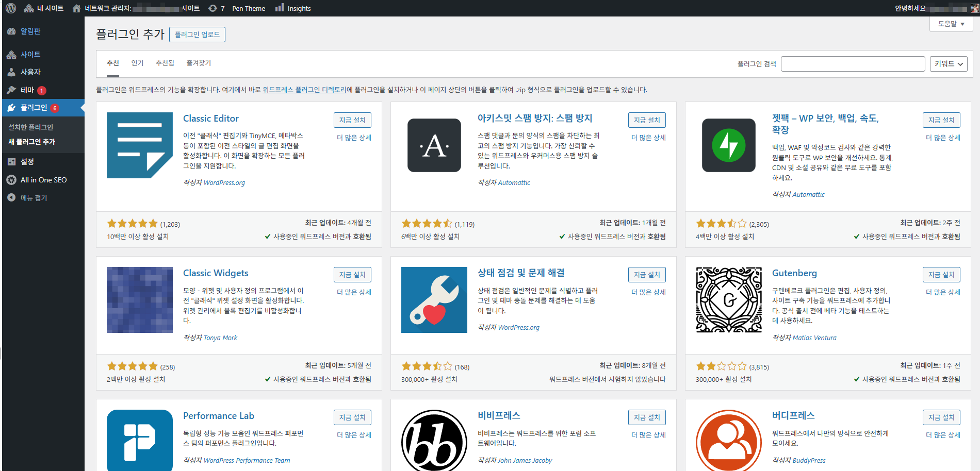Install Classic Editor with 지금 설치
The height and width of the screenshot is (471, 980).
pyautogui.click(x=352, y=120)
